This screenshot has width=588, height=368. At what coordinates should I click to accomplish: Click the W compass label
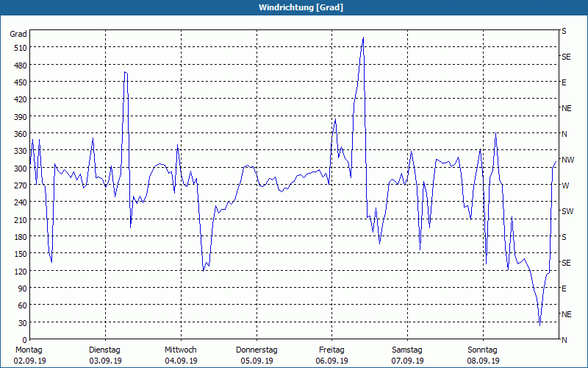pyautogui.click(x=565, y=185)
